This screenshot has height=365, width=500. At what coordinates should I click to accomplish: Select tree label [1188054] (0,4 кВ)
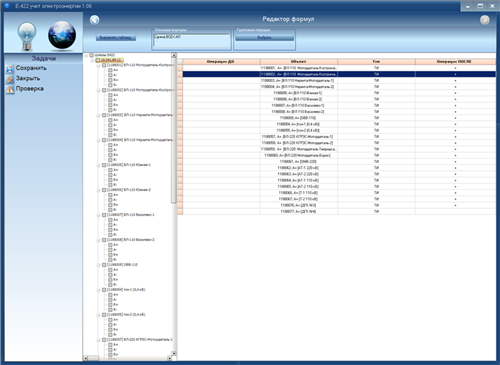pos(126,290)
